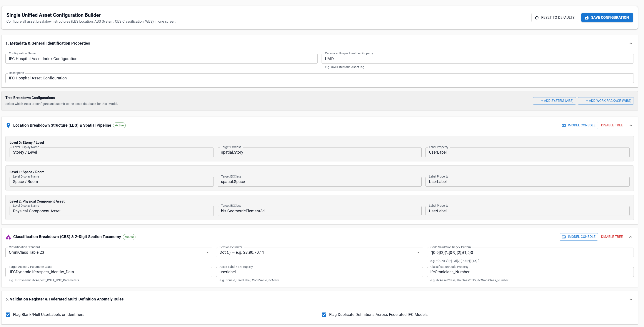Open iModel Console for the CBS tree
The image size is (644, 327).
579,237
